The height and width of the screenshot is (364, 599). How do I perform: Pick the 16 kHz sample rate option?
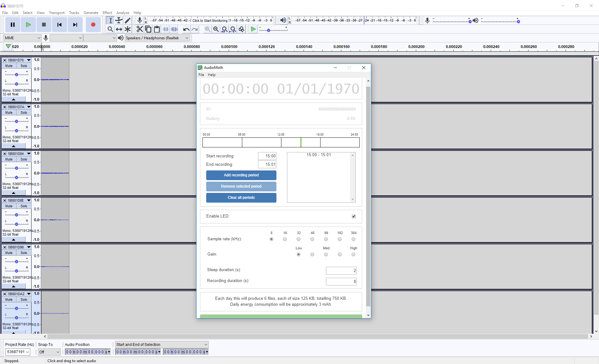285,239
